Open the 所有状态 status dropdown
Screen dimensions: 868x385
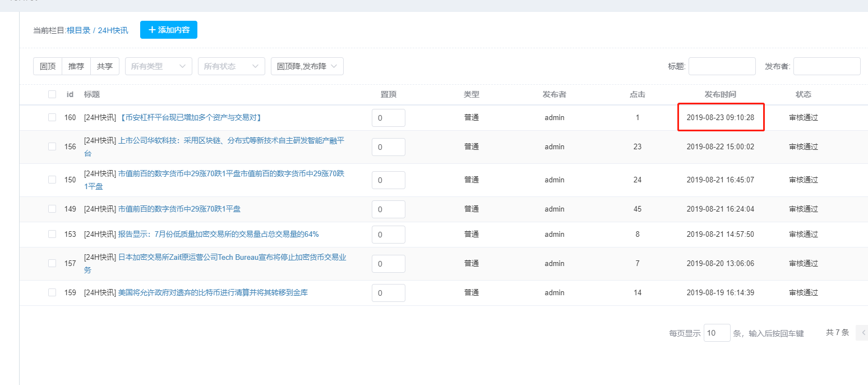pos(231,66)
